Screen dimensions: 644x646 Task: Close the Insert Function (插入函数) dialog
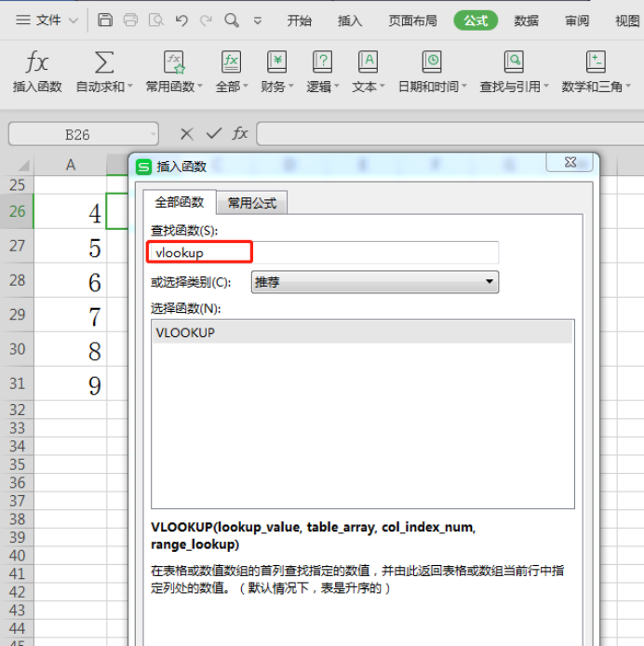pos(570,164)
